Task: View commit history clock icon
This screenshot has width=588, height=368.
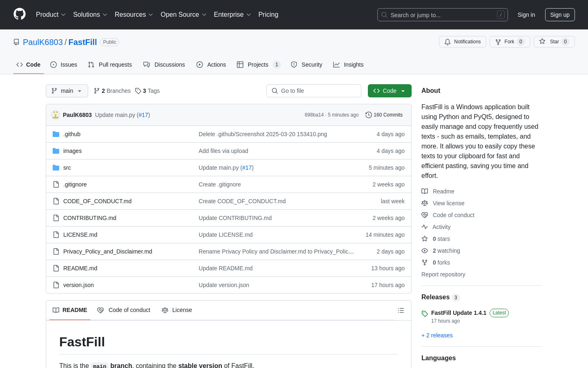Action: [369, 115]
